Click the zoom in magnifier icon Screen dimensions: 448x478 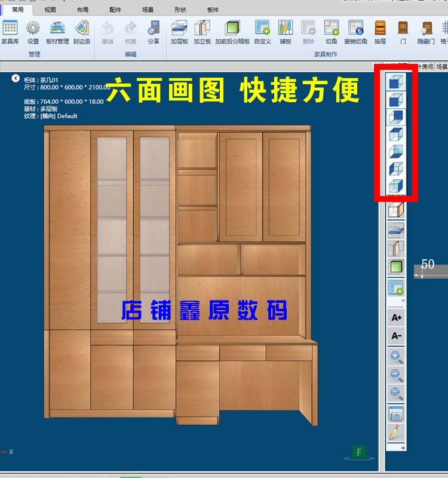pyautogui.click(x=396, y=357)
